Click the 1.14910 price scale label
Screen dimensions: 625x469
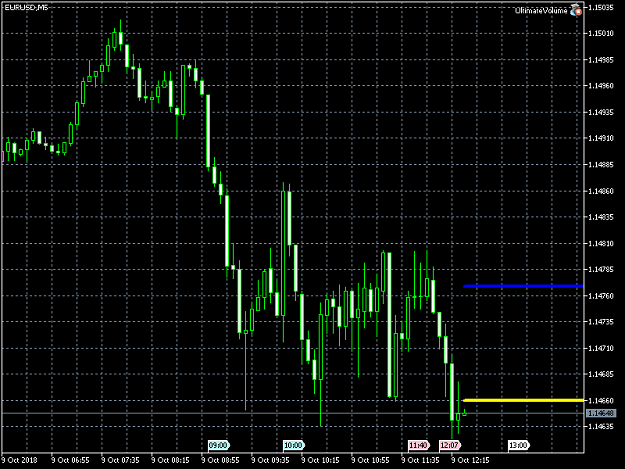click(x=601, y=138)
